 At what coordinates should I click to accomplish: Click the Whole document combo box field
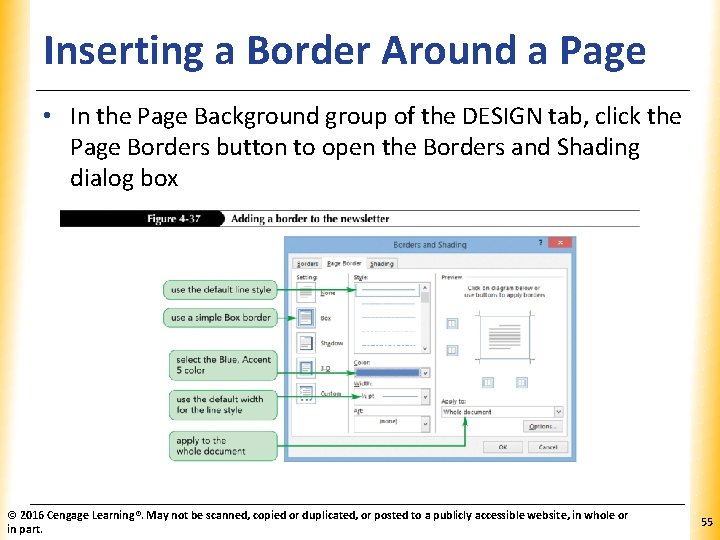pyautogui.click(x=502, y=412)
